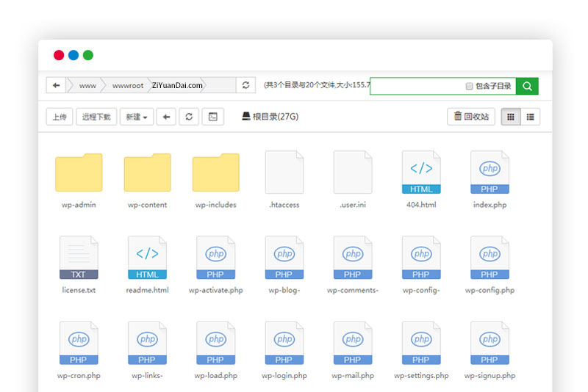Go back using the toolbar arrow button

coord(166,117)
